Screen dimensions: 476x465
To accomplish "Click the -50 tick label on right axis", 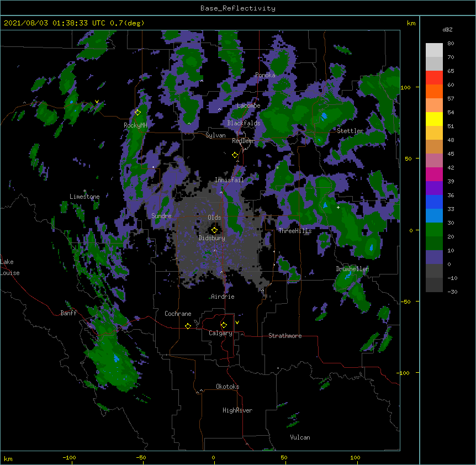I will tap(405, 302).
